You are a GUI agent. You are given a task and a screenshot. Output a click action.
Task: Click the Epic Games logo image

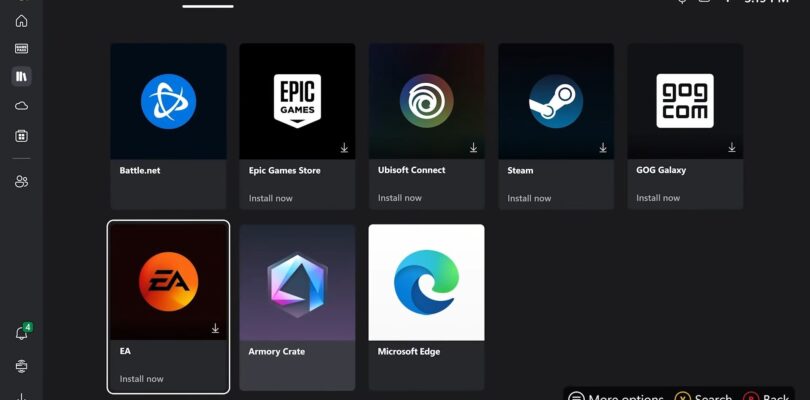pos(297,101)
